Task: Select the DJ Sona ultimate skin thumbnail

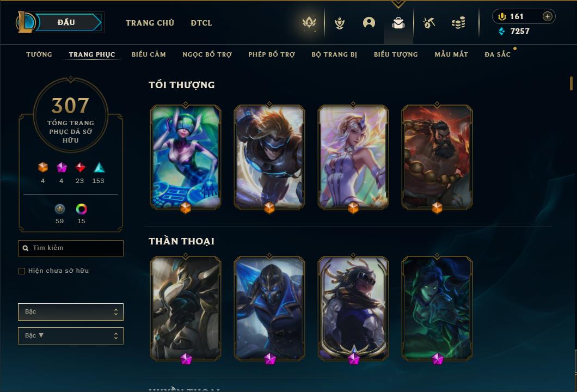Action: pyautogui.click(x=186, y=156)
